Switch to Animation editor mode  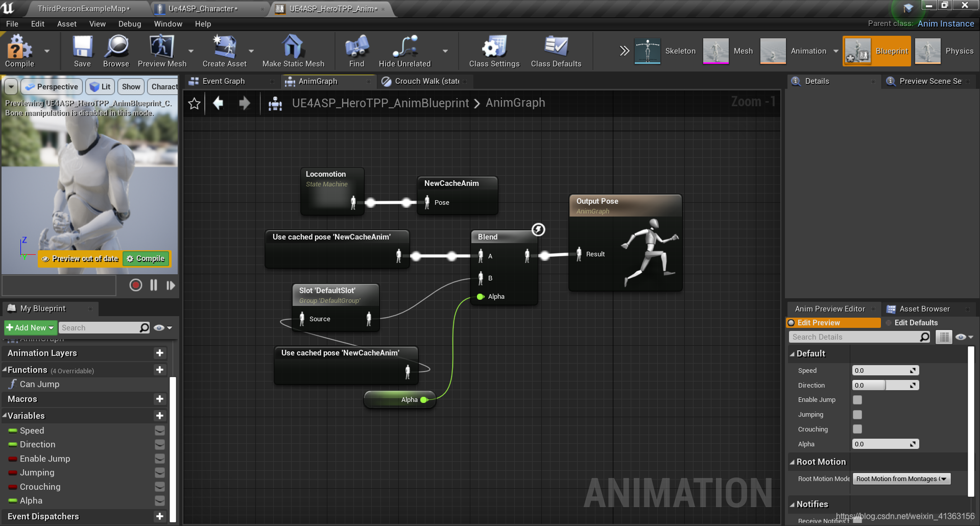click(x=794, y=51)
